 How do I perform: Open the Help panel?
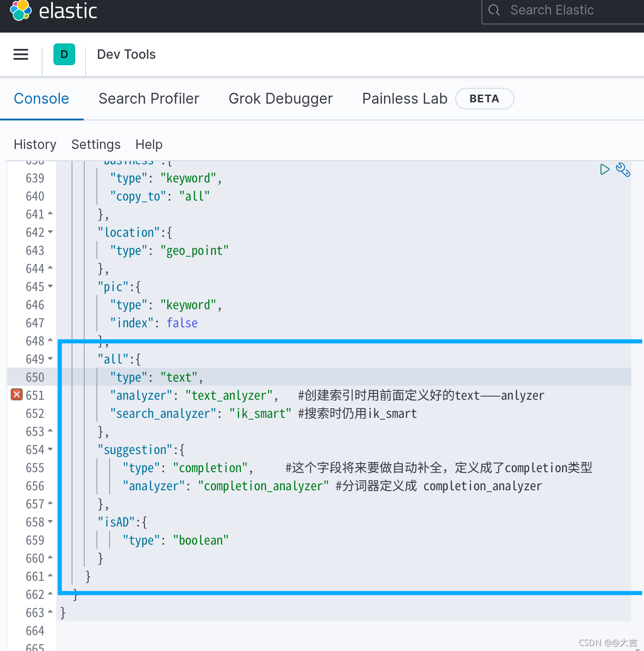click(x=149, y=144)
